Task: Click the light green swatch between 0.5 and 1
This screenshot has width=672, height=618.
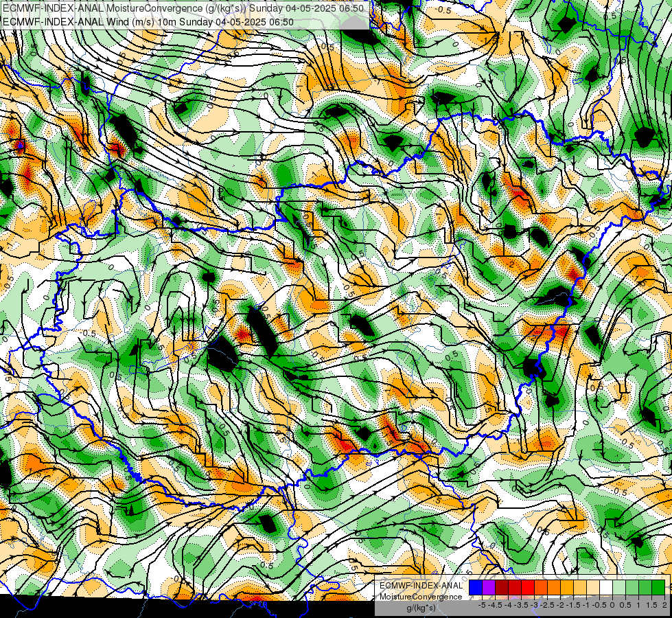Action: point(632,587)
